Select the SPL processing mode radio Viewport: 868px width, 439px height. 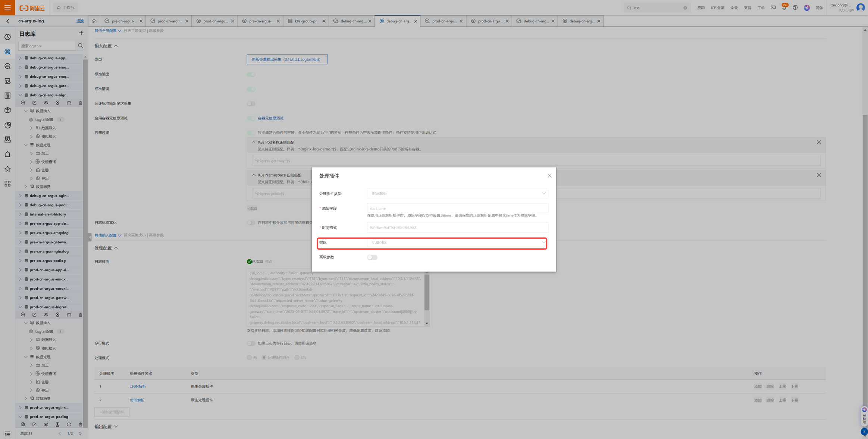tap(297, 358)
